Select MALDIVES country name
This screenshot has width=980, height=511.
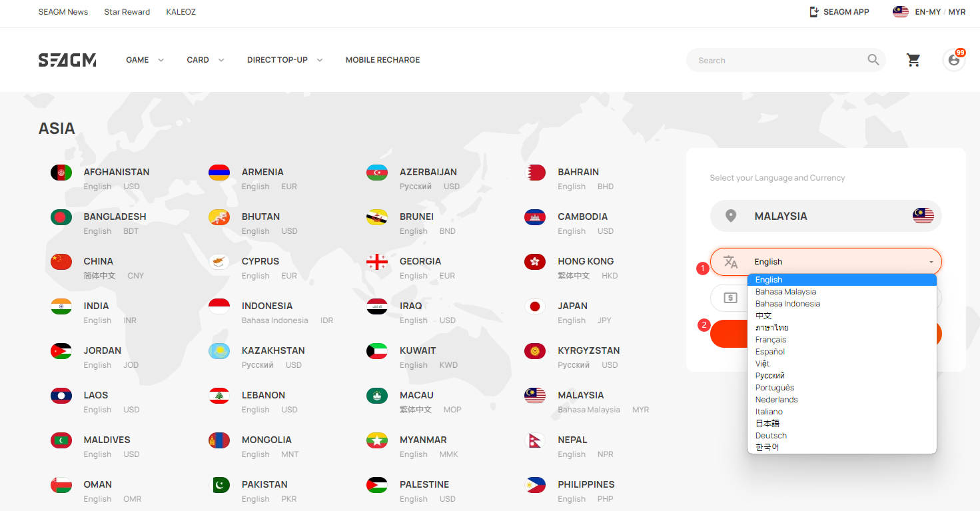(x=107, y=440)
